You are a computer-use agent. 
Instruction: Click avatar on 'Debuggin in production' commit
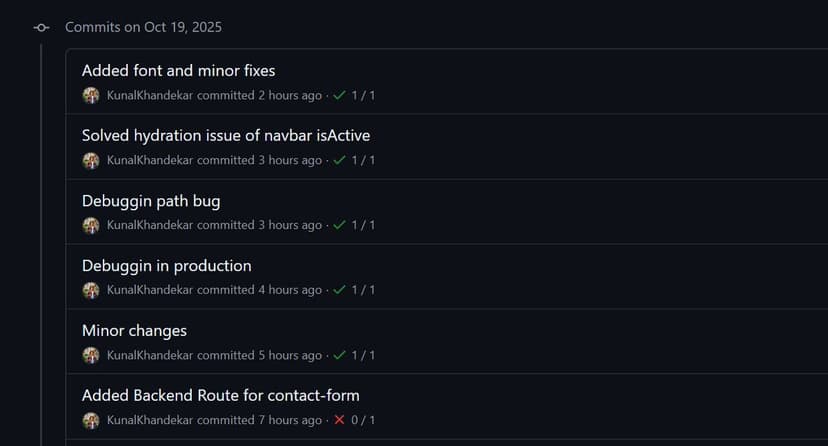pos(91,290)
